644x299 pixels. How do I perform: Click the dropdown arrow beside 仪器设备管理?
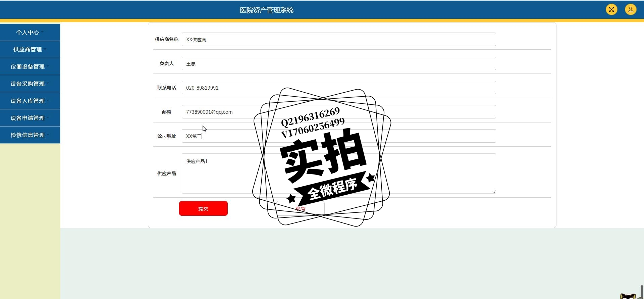pos(48,66)
